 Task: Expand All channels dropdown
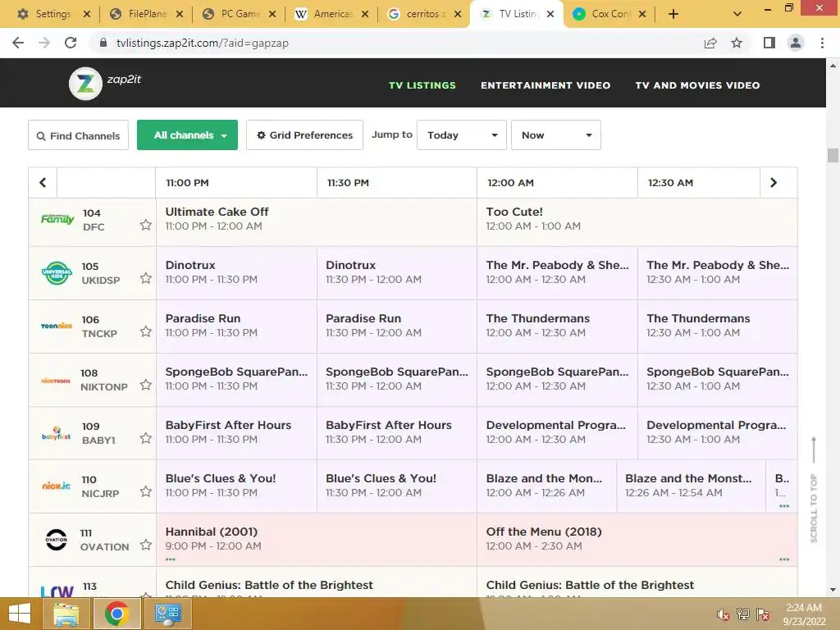click(x=188, y=135)
